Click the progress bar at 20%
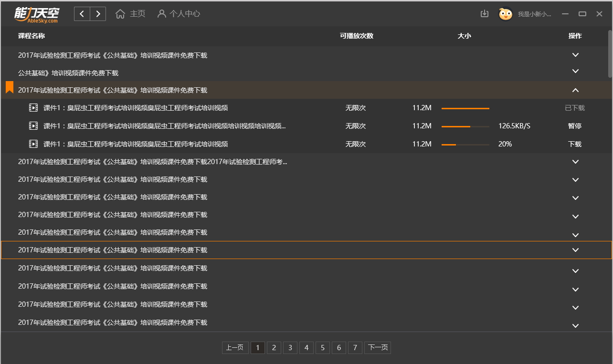 (465, 144)
